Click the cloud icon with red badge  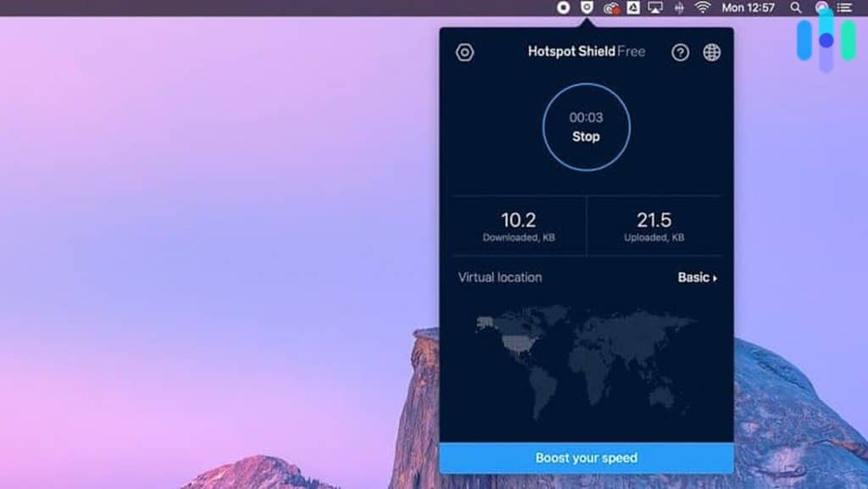(614, 8)
